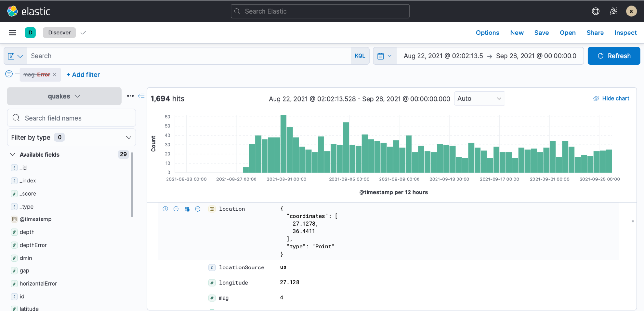Image resolution: width=644 pixels, height=311 pixels.
Task: Click the _index field type icon
Action: pyautogui.click(x=14, y=180)
